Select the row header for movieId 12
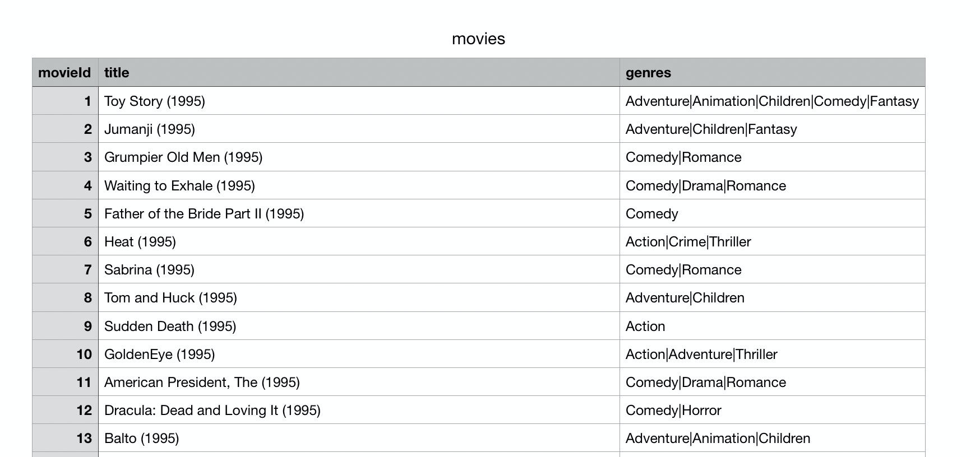980x457 pixels. pos(66,411)
